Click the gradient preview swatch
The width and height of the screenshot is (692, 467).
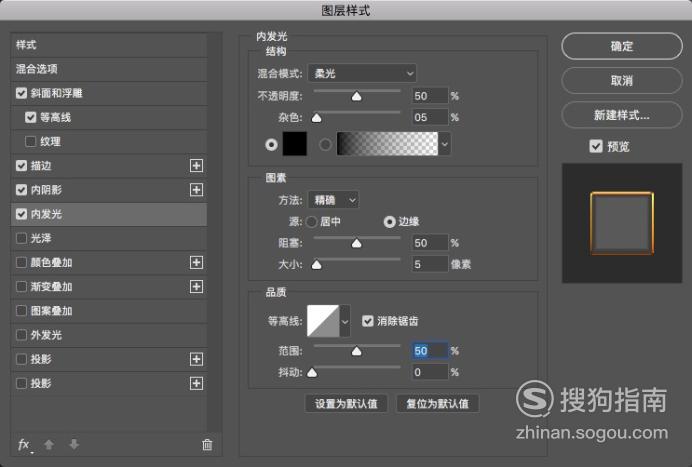tap(387, 144)
